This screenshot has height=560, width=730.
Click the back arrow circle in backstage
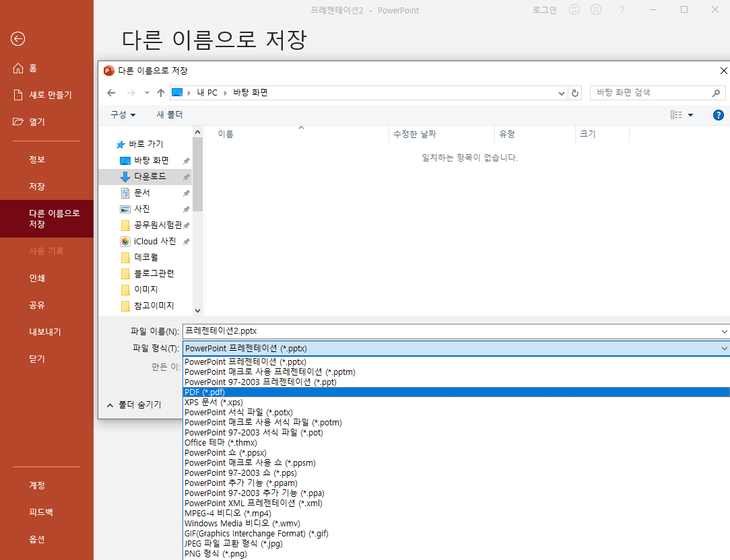pyautogui.click(x=18, y=38)
